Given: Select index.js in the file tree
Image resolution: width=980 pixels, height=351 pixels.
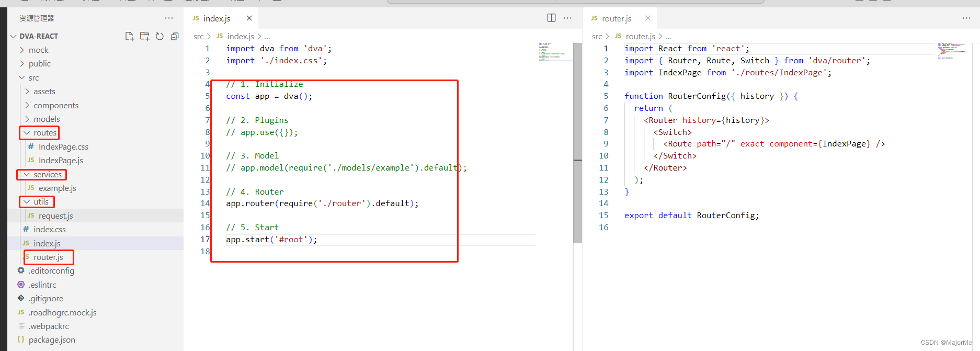Looking at the screenshot, I should click(95, 243).
